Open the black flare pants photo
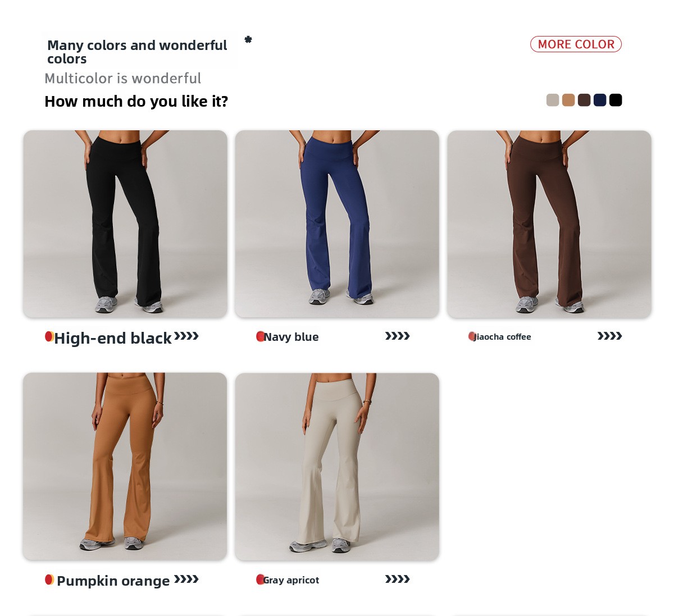The image size is (674, 616). click(125, 224)
